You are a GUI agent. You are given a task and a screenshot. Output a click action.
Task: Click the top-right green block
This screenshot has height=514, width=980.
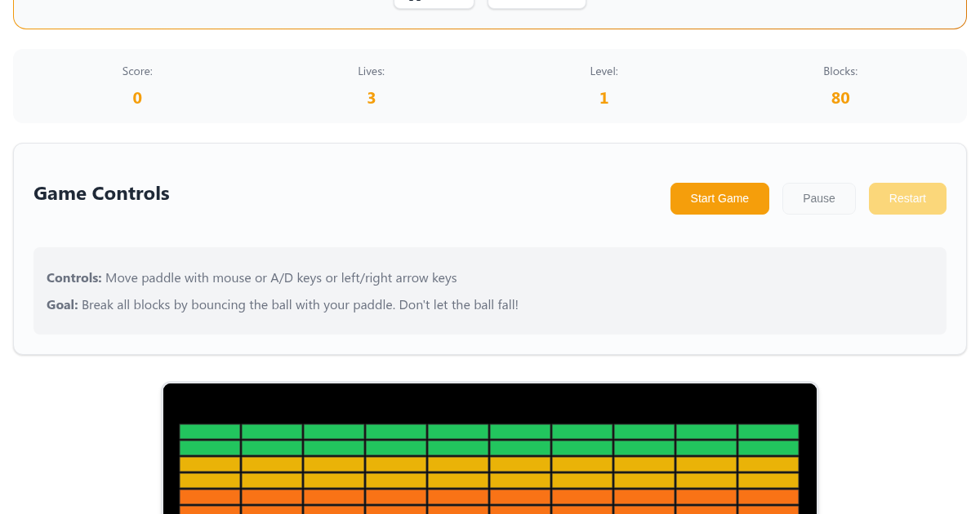pos(768,432)
